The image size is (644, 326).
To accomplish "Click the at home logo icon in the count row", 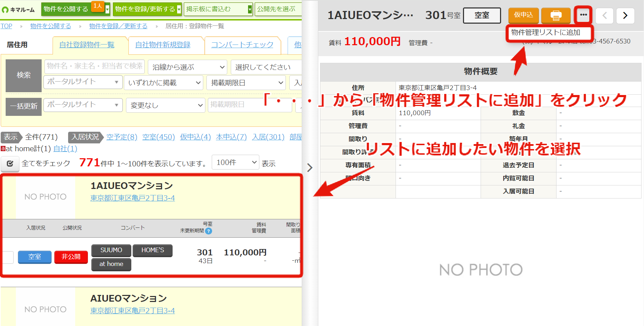I will (x=3, y=149).
